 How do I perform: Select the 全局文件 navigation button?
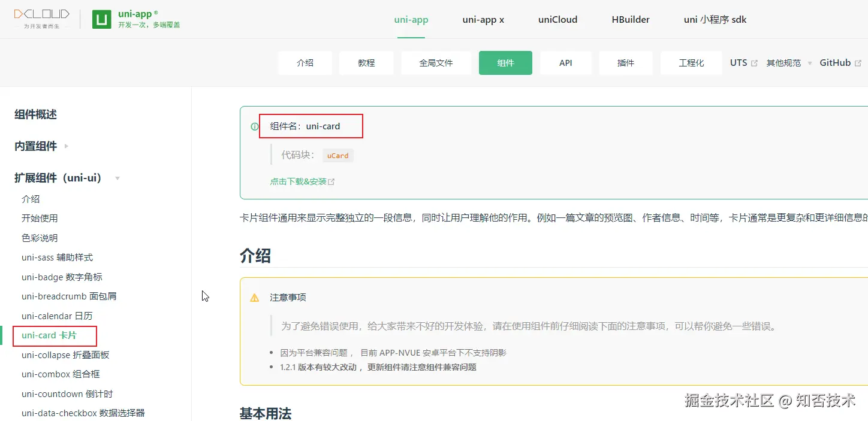coord(436,63)
